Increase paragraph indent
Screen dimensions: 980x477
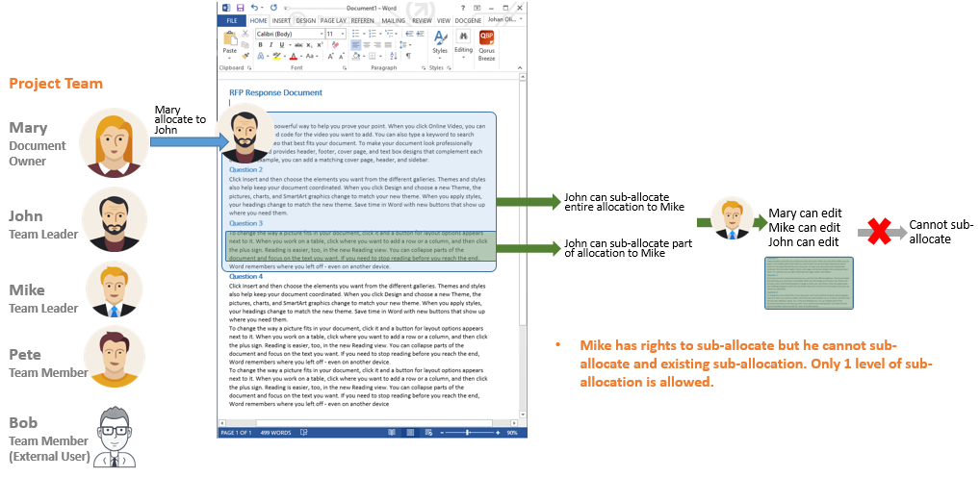pos(420,34)
